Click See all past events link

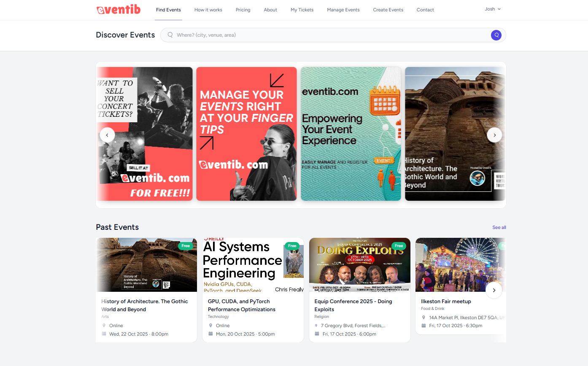tap(499, 227)
